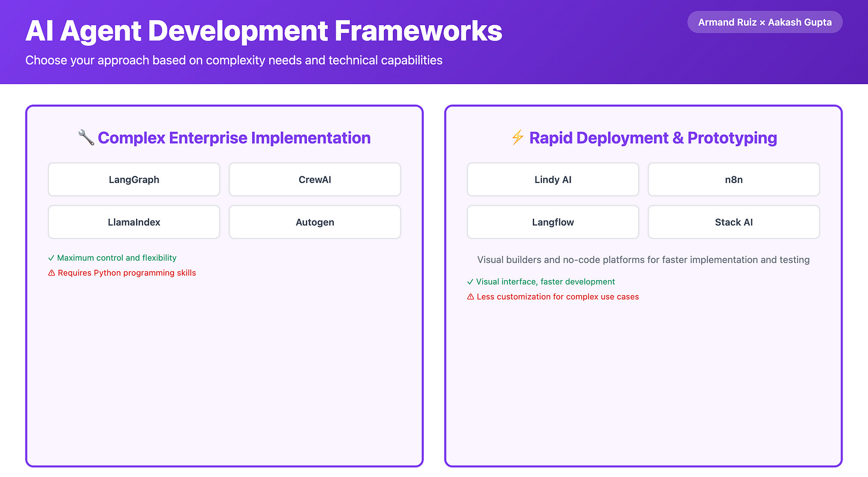The image size is (868, 477).
Task: Click the Complex Enterprise Implementation heading
Action: pos(234,138)
